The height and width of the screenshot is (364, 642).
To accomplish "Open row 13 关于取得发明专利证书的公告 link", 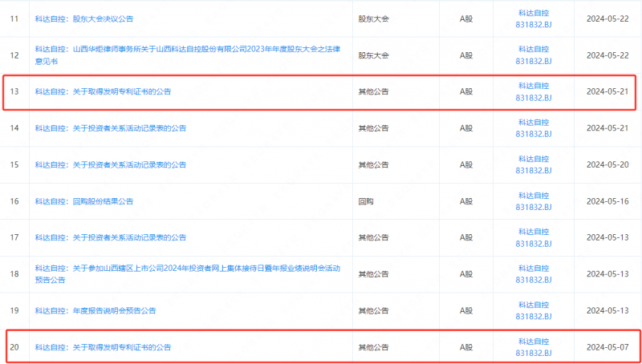I will [103, 91].
